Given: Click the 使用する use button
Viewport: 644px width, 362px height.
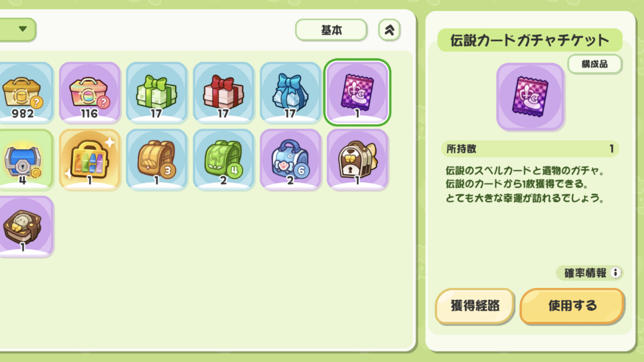Looking at the screenshot, I should pos(572,306).
